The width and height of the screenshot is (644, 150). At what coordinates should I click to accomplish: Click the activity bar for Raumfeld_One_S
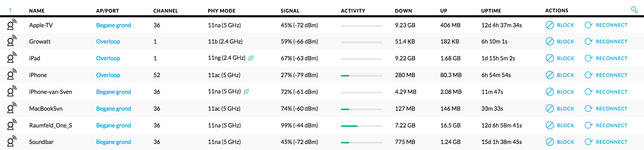point(361,126)
